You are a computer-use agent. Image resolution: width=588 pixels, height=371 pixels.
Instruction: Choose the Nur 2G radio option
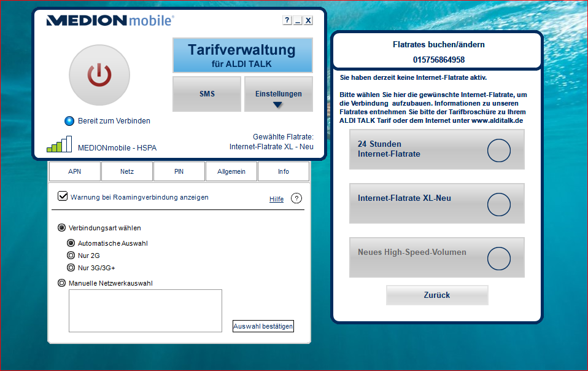pos(70,255)
